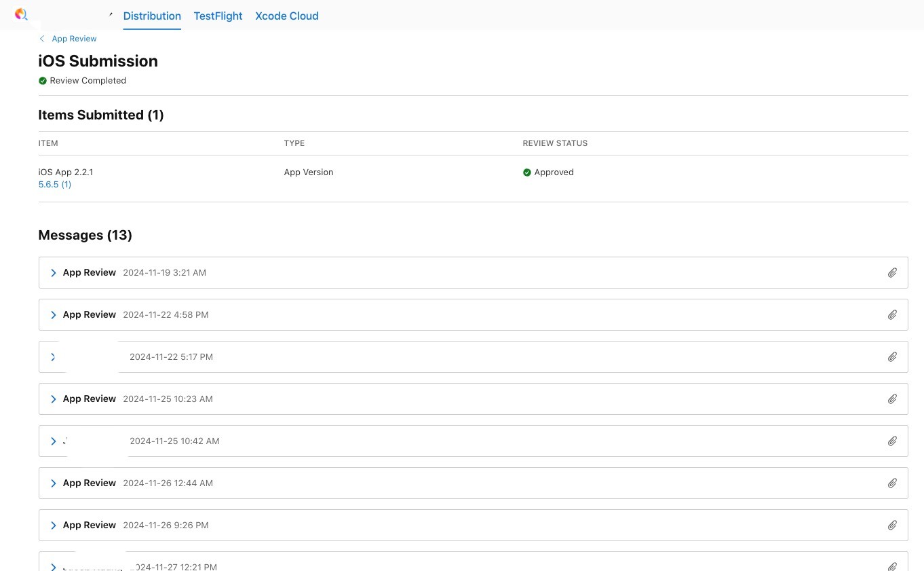Switch to the TestFlight tab
The width and height of the screenshot is (924, 571).
click(x=218, y=16)
